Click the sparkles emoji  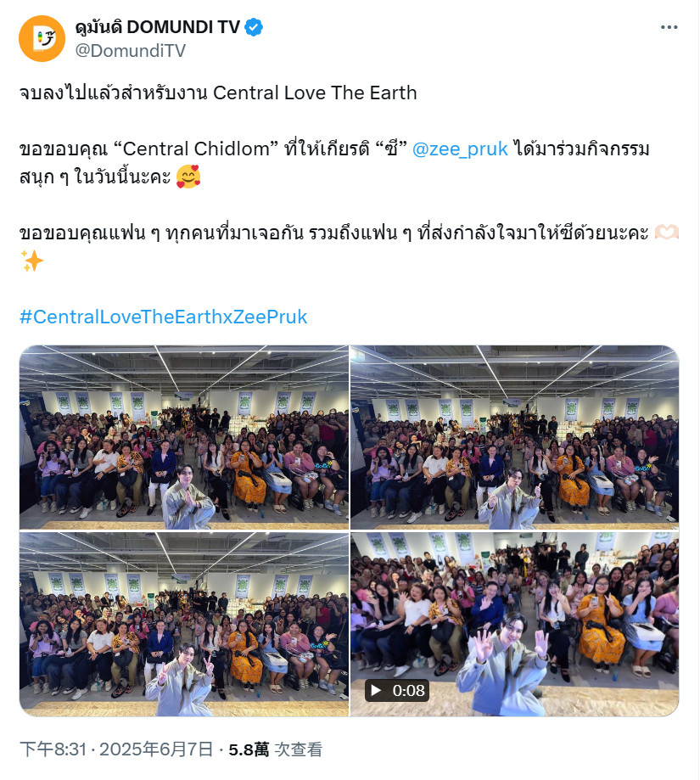[32, 261]
